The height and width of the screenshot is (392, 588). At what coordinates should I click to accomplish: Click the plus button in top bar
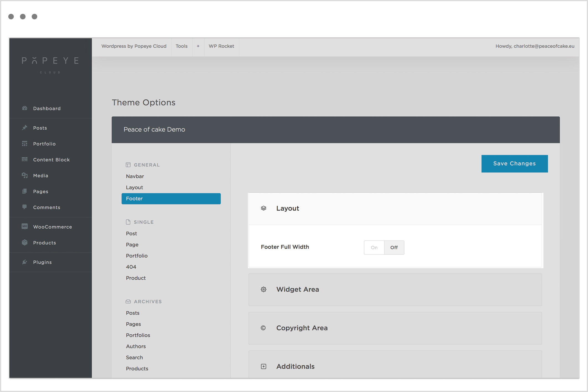(x=198, y=46)
